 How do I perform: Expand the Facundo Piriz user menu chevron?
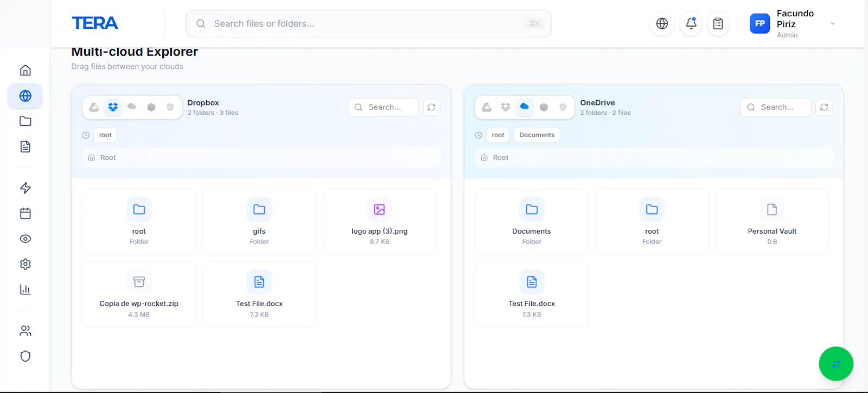pos(833,24)
